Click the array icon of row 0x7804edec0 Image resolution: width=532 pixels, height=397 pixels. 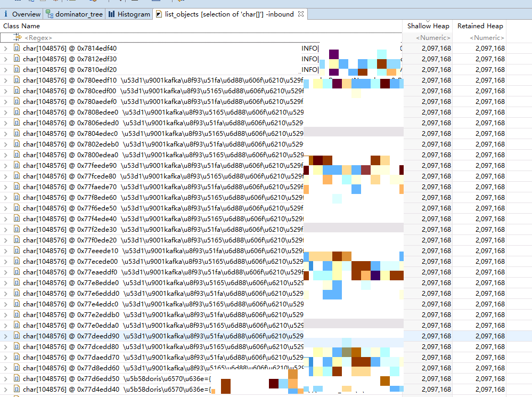point(17,133)
